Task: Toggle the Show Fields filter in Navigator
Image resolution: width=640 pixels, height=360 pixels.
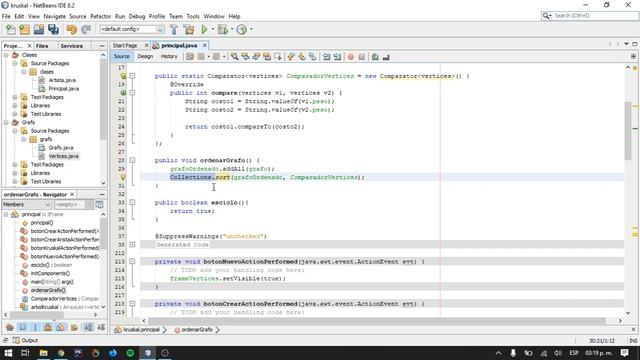Action: [22, 327]
